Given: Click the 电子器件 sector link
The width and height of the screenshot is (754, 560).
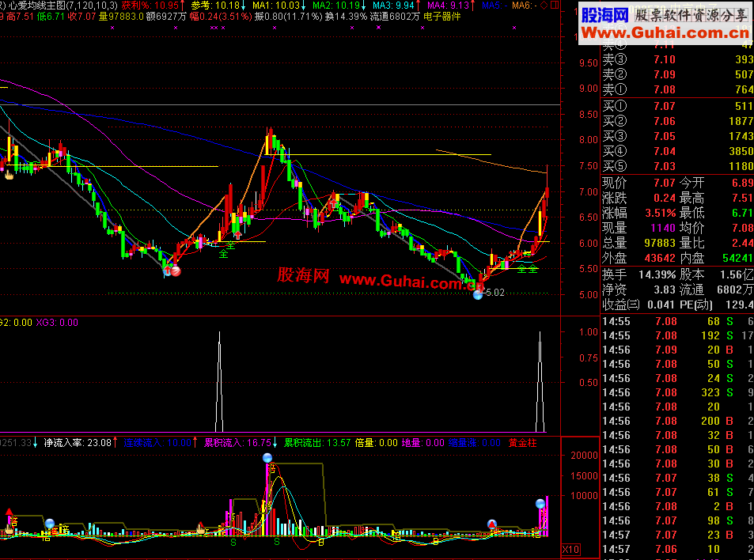Looking at the screenshot, I should (x=442, y=17).
